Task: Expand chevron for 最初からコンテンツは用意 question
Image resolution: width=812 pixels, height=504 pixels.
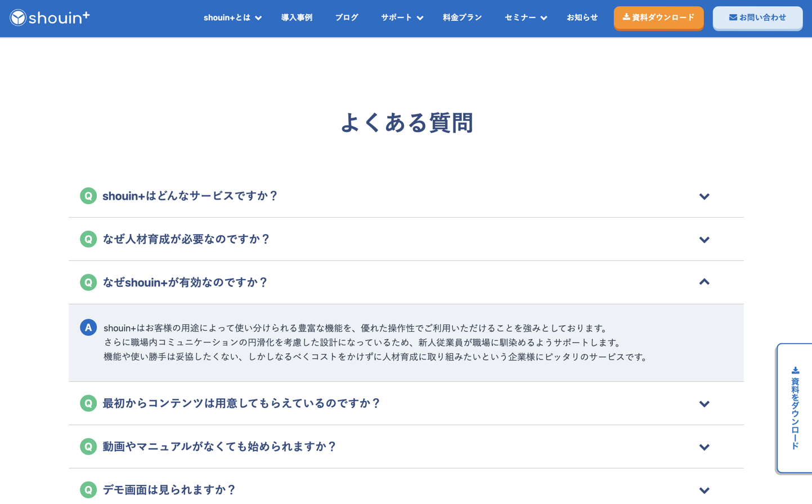Action: [x=704, y=404]
